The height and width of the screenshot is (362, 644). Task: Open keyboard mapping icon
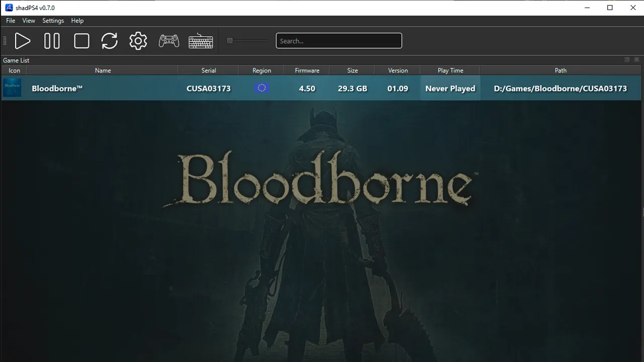click(x=201, y=41)
